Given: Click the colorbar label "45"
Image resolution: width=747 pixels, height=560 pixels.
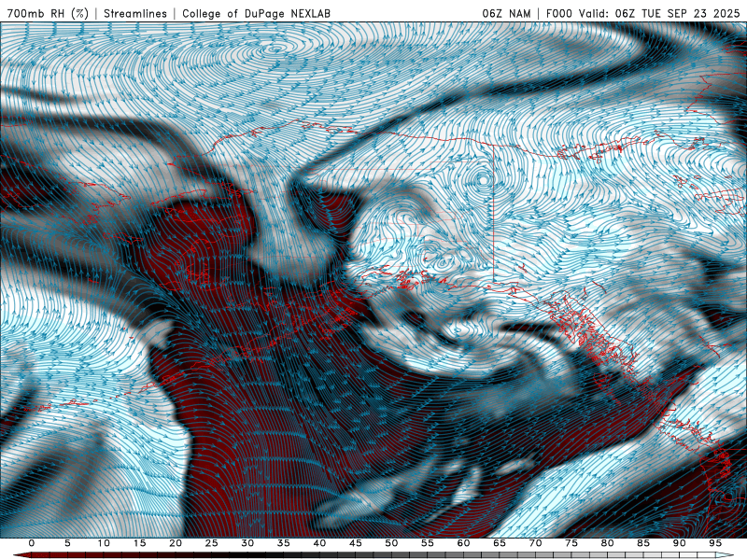Looking at the screenshot, I should pos(356,543).
